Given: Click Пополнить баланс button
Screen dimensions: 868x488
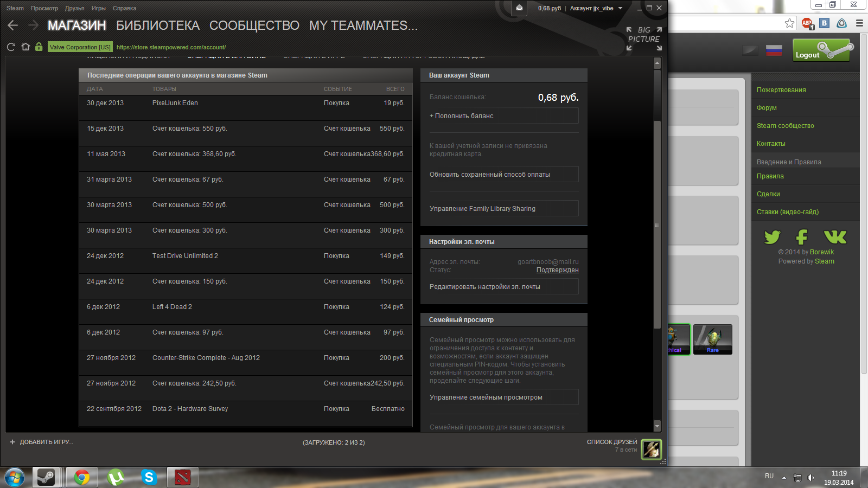Looking at the screenshot, I should click(x=504, y=116).
